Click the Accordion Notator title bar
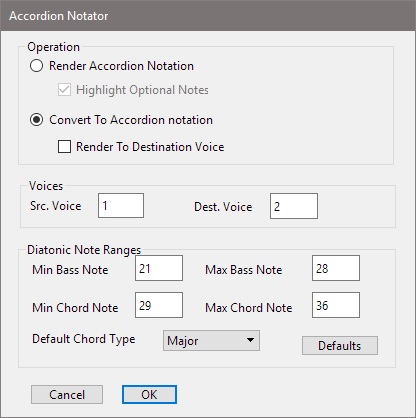Viewport: 416px width, 418px height. coord(208,16)
